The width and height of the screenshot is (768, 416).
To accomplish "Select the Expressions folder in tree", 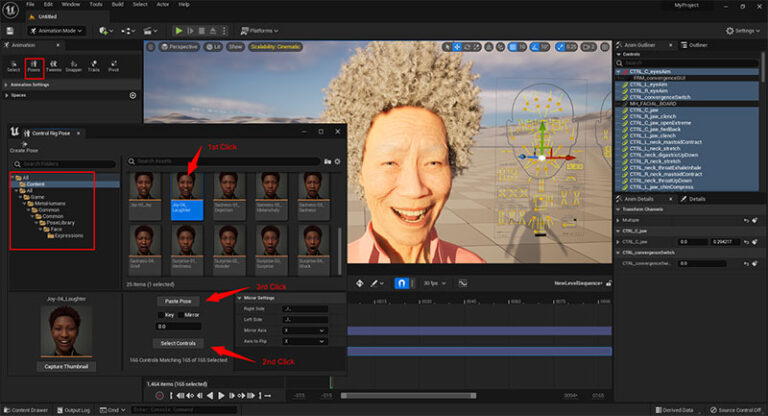I will click(68, 235).
